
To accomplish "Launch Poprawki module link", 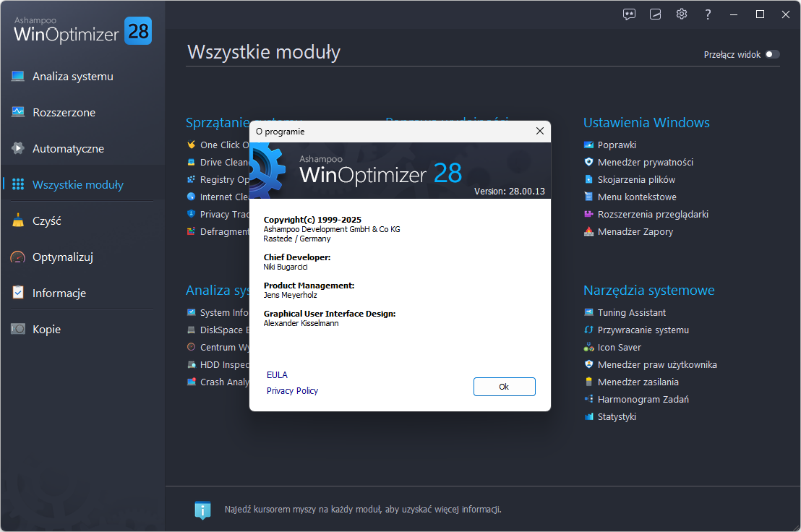I will click(x=617, y=145).
